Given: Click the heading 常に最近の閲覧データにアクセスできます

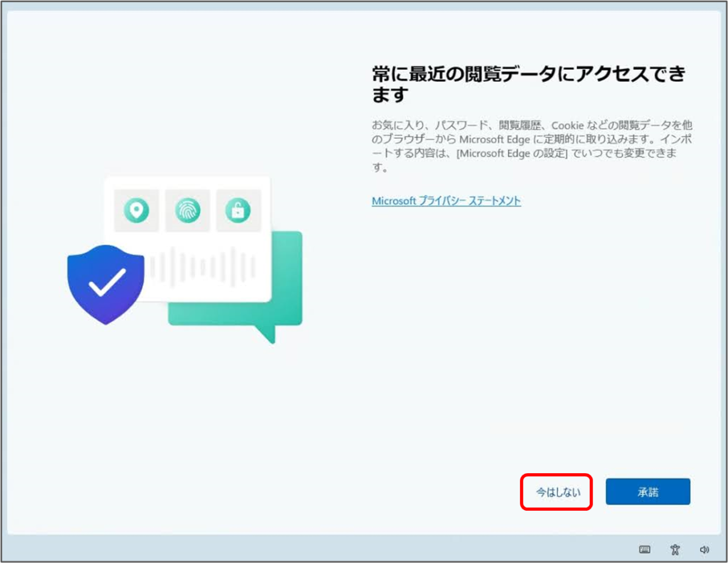Looking at the screenshot, I should pos(528,84).
